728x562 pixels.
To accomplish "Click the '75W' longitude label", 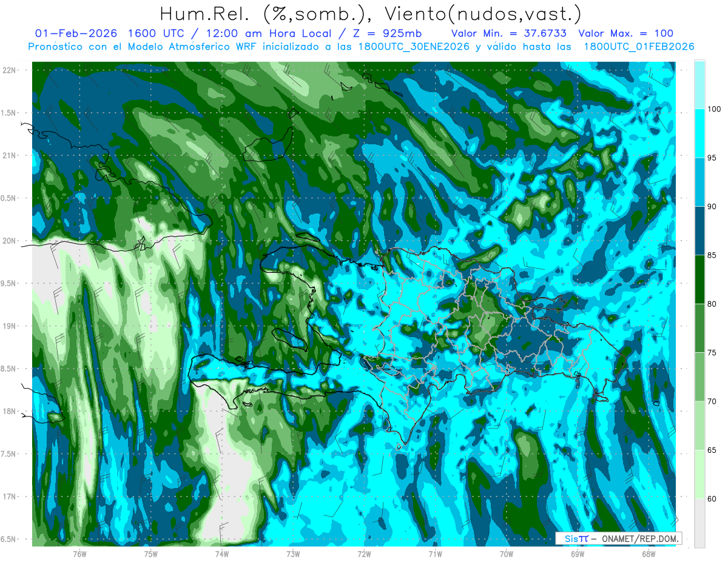I will 151,554.
